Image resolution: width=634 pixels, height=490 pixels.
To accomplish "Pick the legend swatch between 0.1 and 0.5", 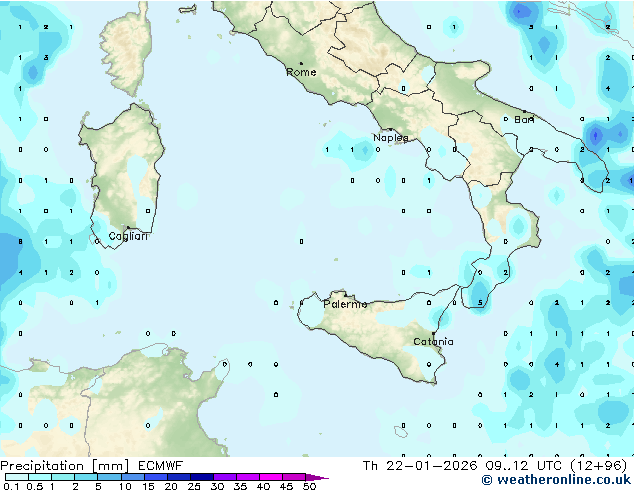I will pos(17,477).
